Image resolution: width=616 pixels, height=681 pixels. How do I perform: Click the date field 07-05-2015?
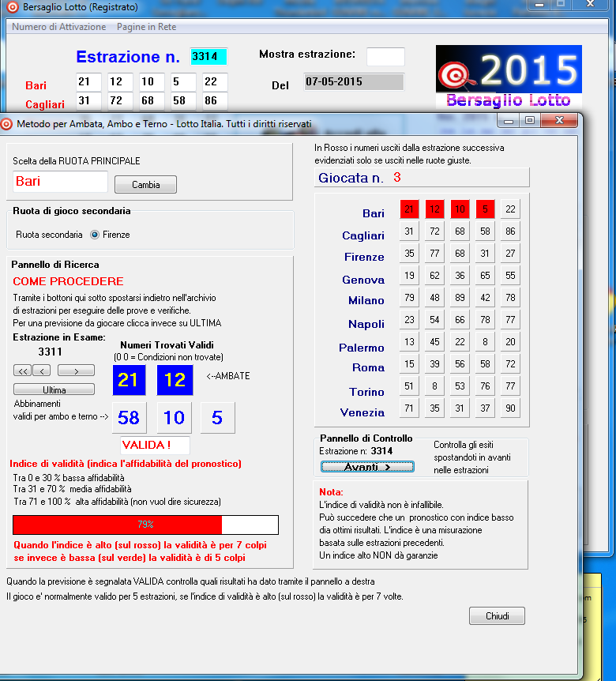click(x=354, y=81)
